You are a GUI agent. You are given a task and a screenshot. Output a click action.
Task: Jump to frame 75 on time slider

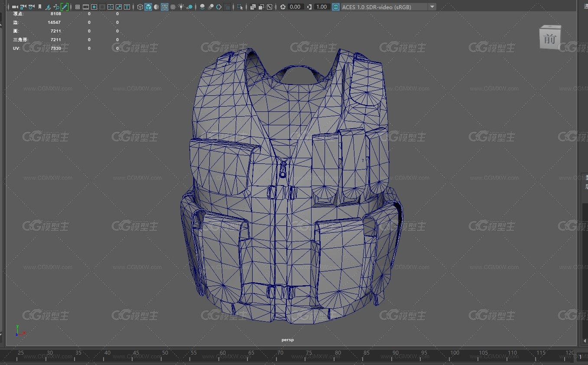tap(309, 353)
